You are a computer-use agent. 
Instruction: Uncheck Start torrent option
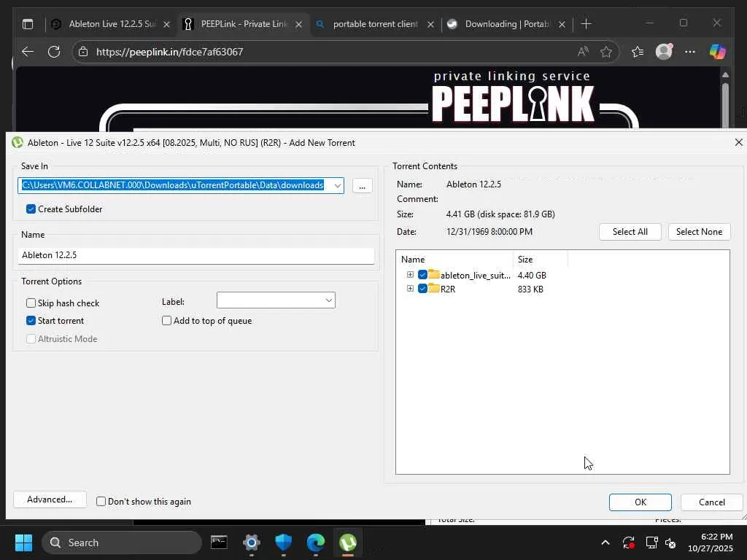point(31,321)
